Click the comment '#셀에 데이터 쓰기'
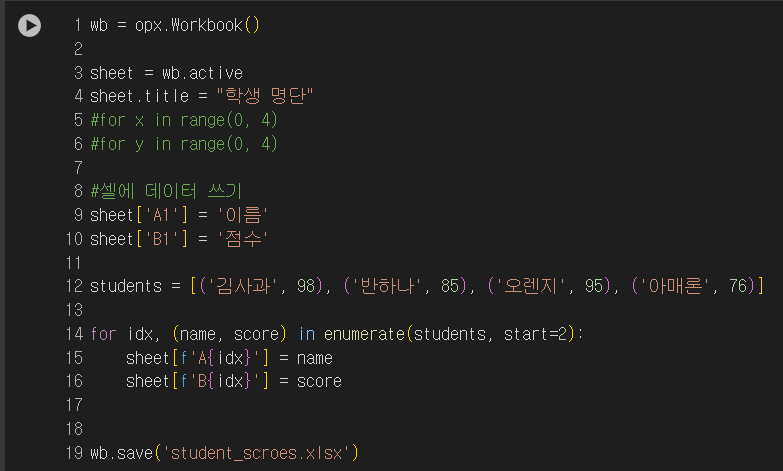Viewport: 783px width, 471px height. (x=166, y=191)
